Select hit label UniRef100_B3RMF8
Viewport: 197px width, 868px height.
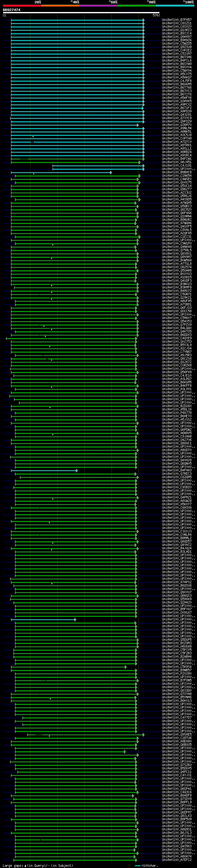(x=177, y=287)
